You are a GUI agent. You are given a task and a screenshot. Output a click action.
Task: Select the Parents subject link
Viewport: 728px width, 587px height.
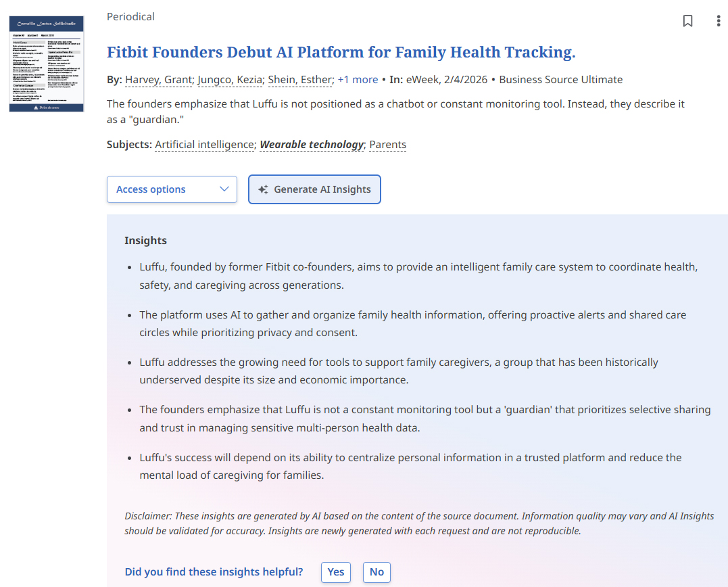[387, 145]
